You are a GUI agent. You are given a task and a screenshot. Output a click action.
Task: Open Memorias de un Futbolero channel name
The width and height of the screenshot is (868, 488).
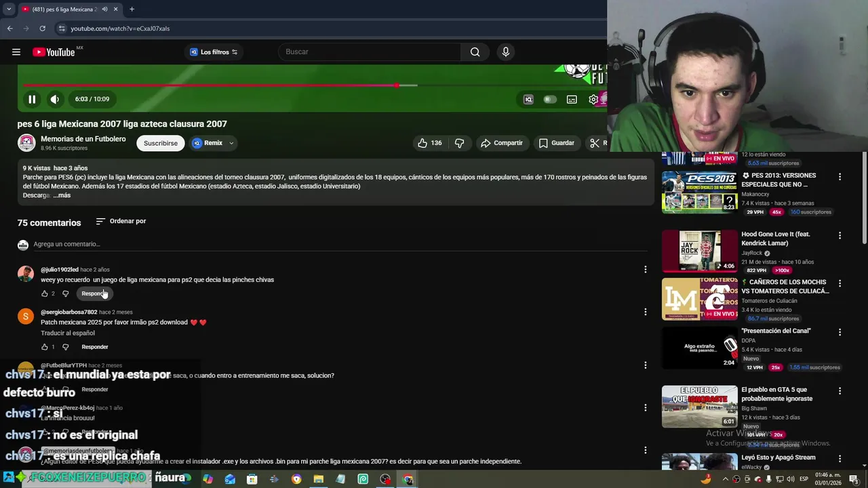(83, 139)
